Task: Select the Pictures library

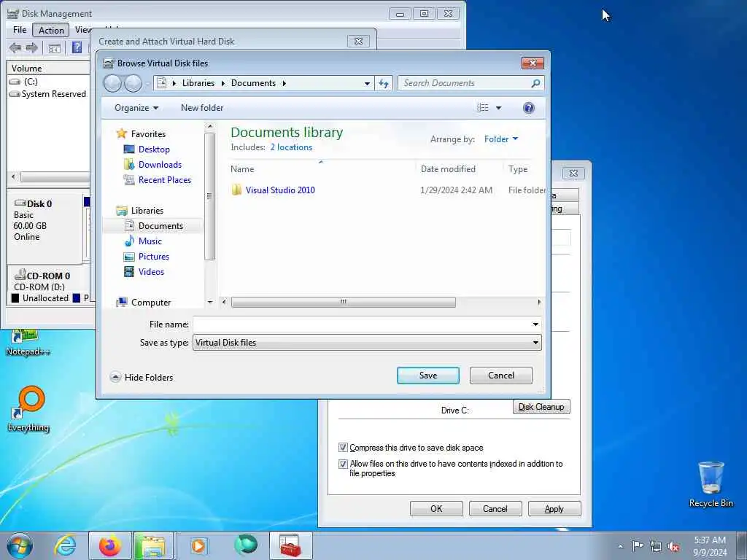Action: [x=153, y=256]
